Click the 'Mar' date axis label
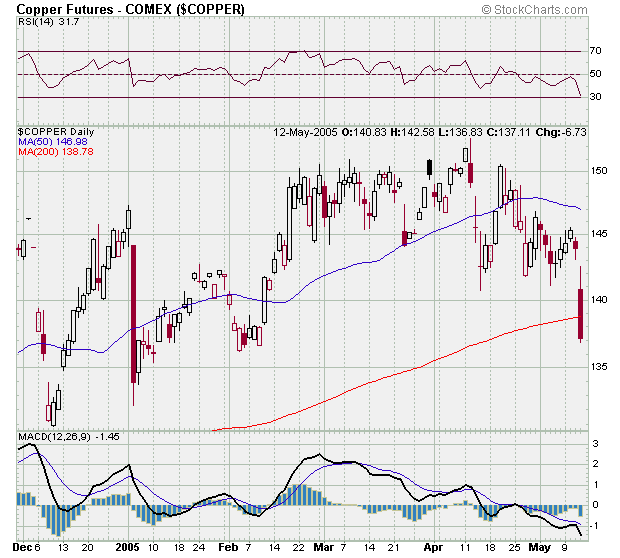620x558 pixels. tap(323, 547)
